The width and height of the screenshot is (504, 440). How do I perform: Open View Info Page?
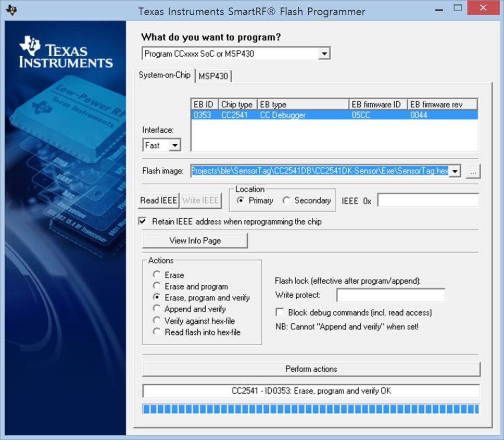(x=195, y=241)
